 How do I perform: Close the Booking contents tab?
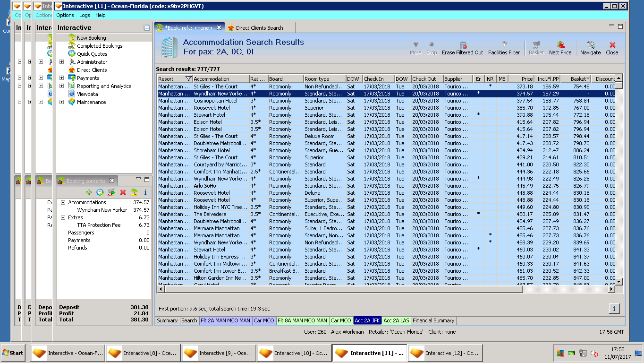pos(112,181)
